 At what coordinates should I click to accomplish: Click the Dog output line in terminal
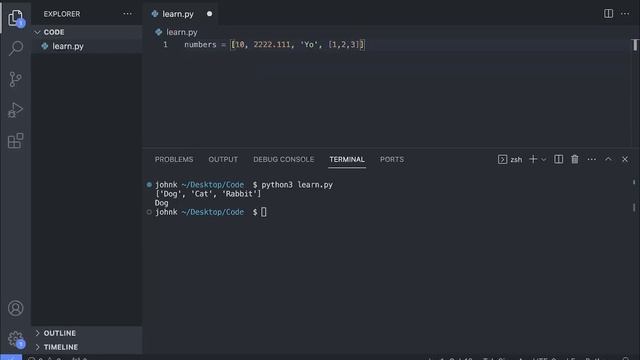161,203
